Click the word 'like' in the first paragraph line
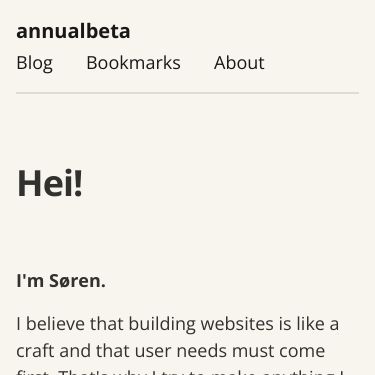 tap(311, 324)
